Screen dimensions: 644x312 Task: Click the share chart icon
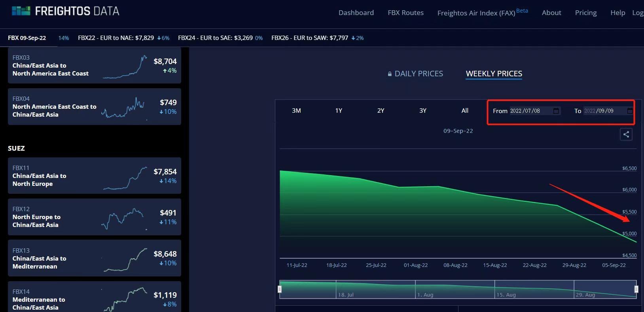[626, 134]
